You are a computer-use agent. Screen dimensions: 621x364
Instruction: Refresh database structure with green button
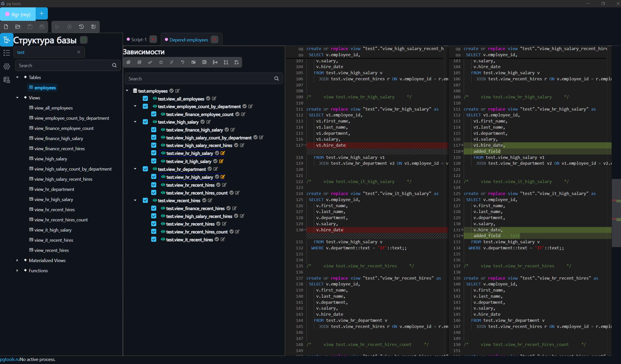[x=84, y=40]
